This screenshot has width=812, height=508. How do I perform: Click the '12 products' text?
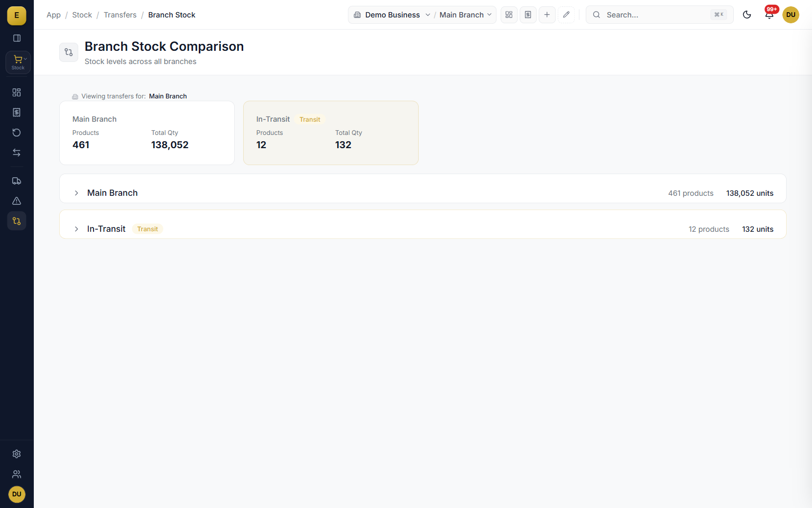[709, 229]
